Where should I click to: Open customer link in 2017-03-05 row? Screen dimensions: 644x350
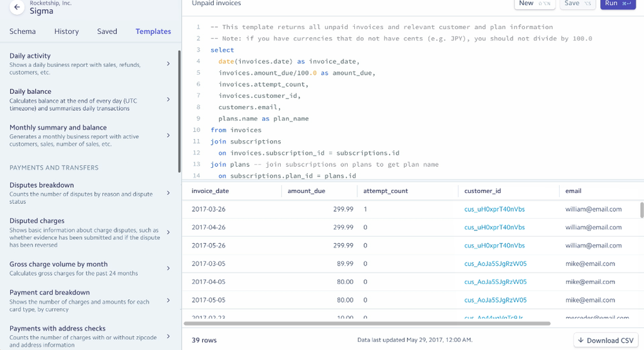coord(495,264)
